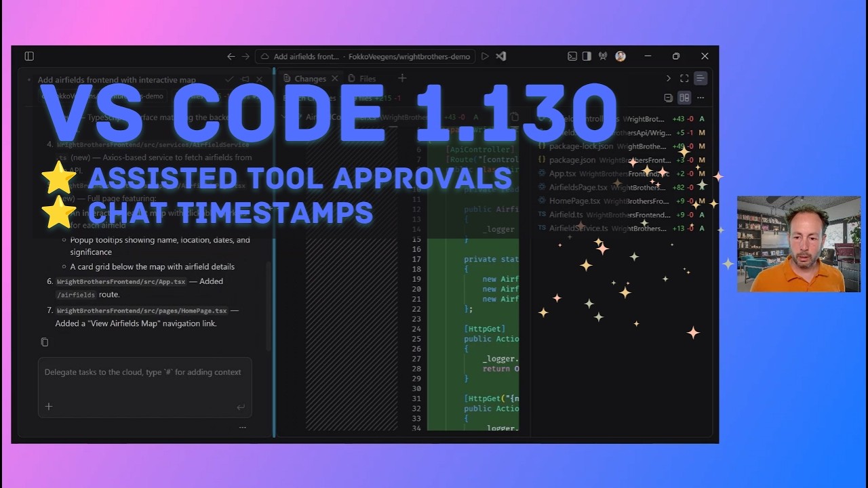Click the package.json braces file icon
This screenshot has width=868, height=488.
tap(542, 160)
